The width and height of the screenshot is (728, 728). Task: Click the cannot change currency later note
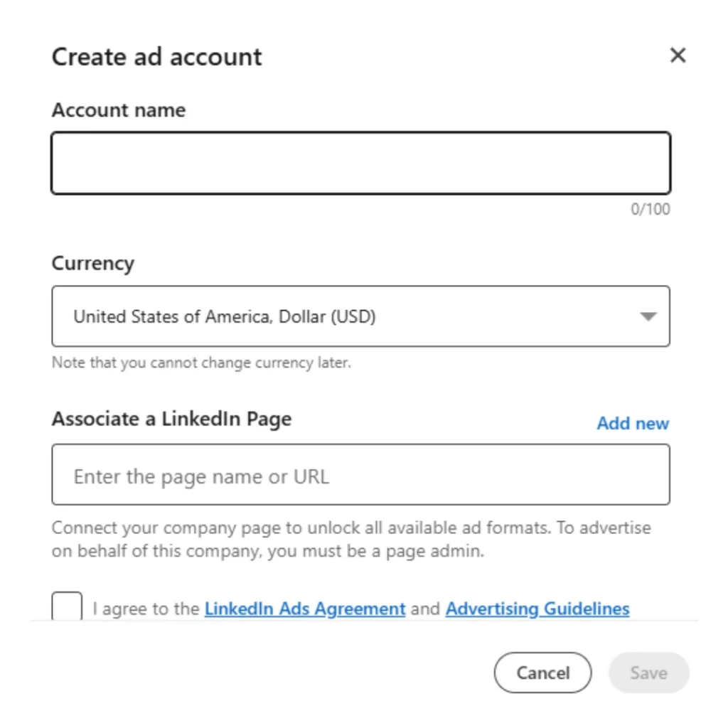click(201, 363)
